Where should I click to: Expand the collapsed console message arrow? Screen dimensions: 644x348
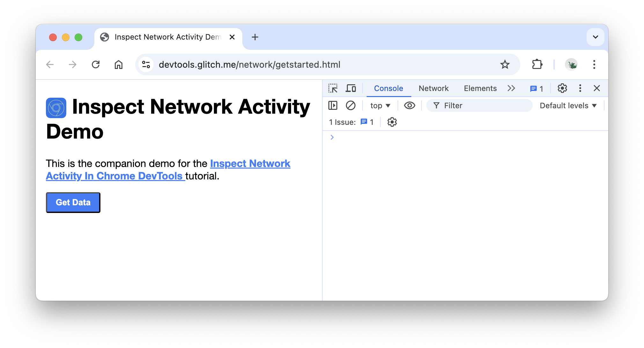pyautogui.click(x=332, y=137)
